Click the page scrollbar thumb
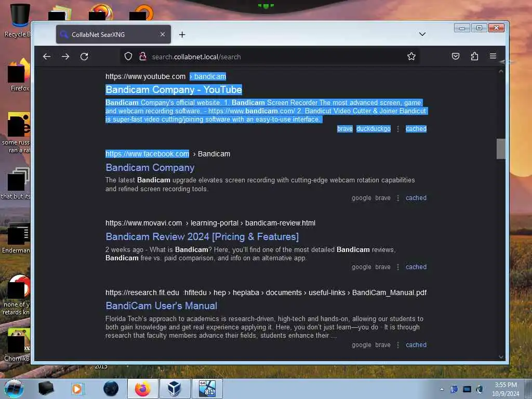The image size is (532, 399). [501, 149]
